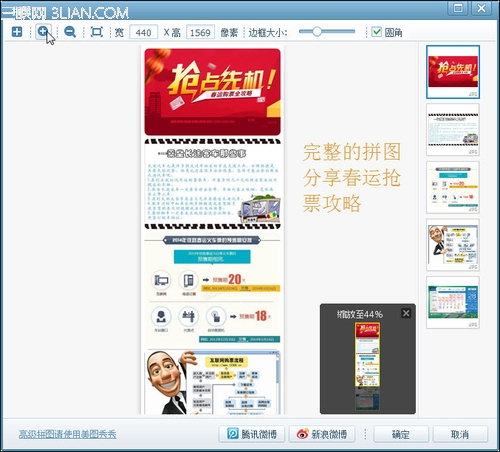The width and height of the screenshot is (500, 452).
Task: Close the zoom 44% preview panel
Action: [406, 313]
